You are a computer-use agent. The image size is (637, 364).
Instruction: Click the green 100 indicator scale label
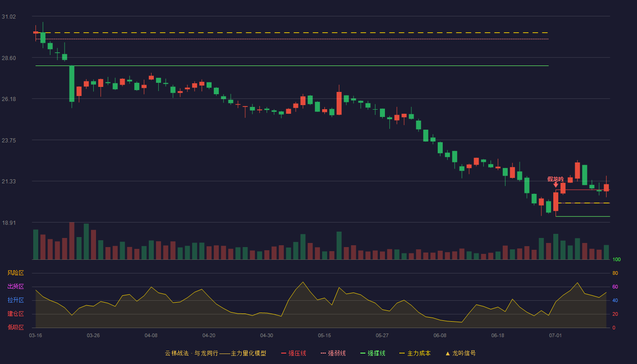pyautogui.click(x=617, y=260)
